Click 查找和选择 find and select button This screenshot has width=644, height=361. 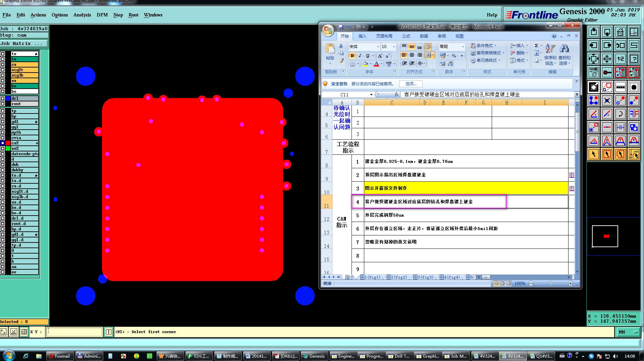pos(565,54)
